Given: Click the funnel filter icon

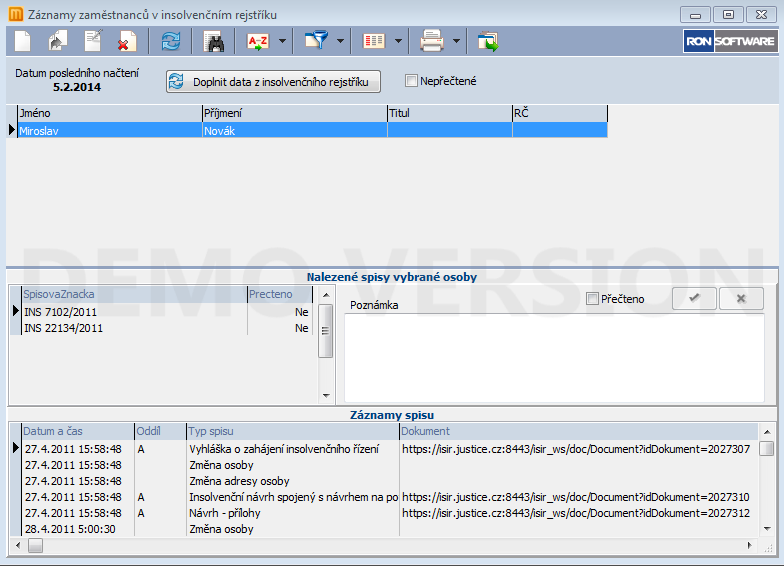Looking at the screenshot, I should click(316, 41).
